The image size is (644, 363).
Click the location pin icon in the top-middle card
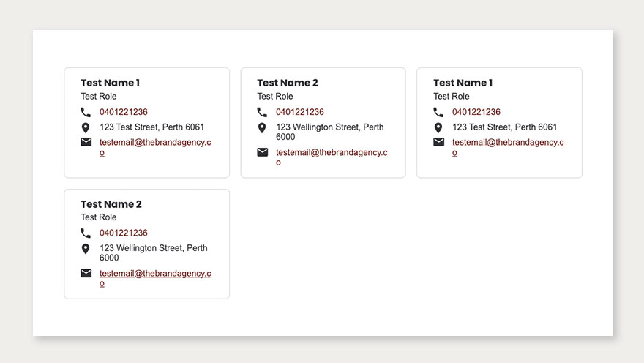[262, 128]
